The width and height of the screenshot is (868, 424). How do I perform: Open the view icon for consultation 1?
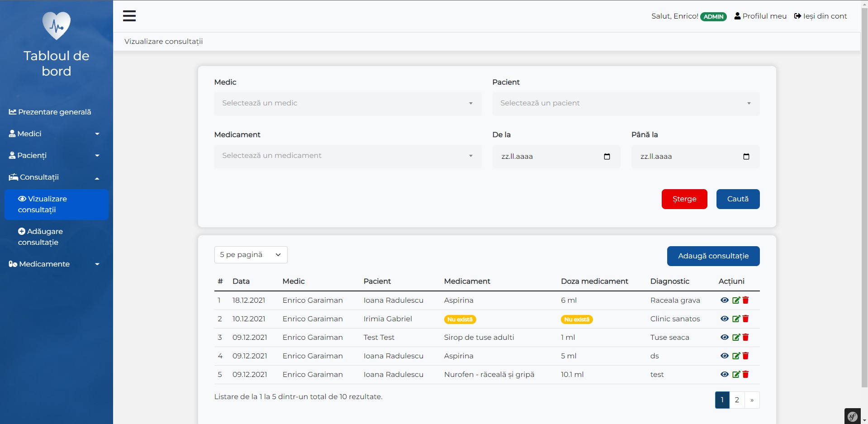[724, 300]
